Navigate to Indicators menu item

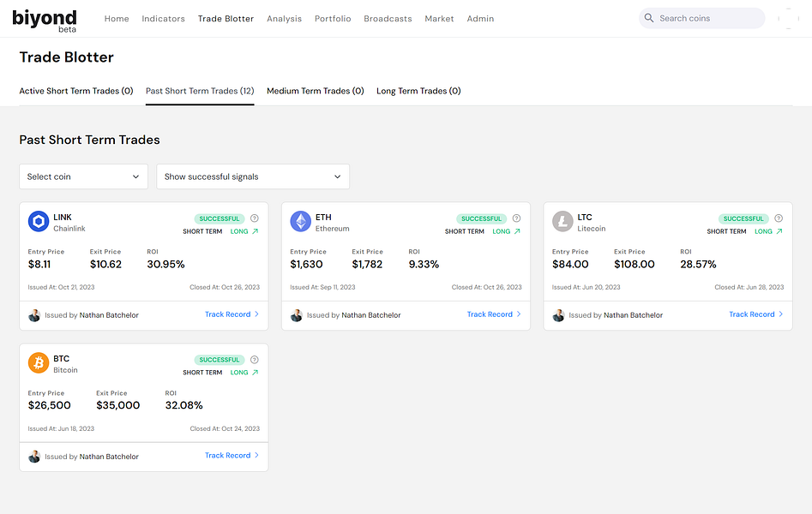pyautogui.click(x=163, y=19)
